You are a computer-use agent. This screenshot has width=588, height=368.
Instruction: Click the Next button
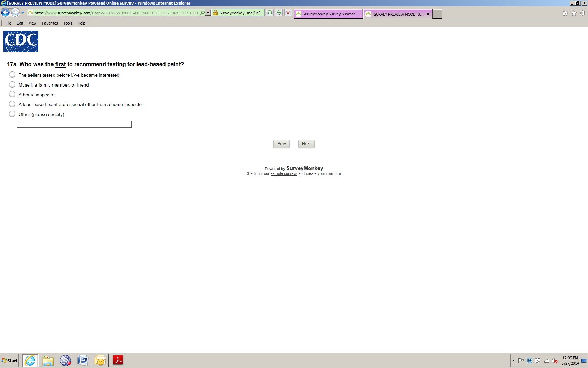coord(306,144)
